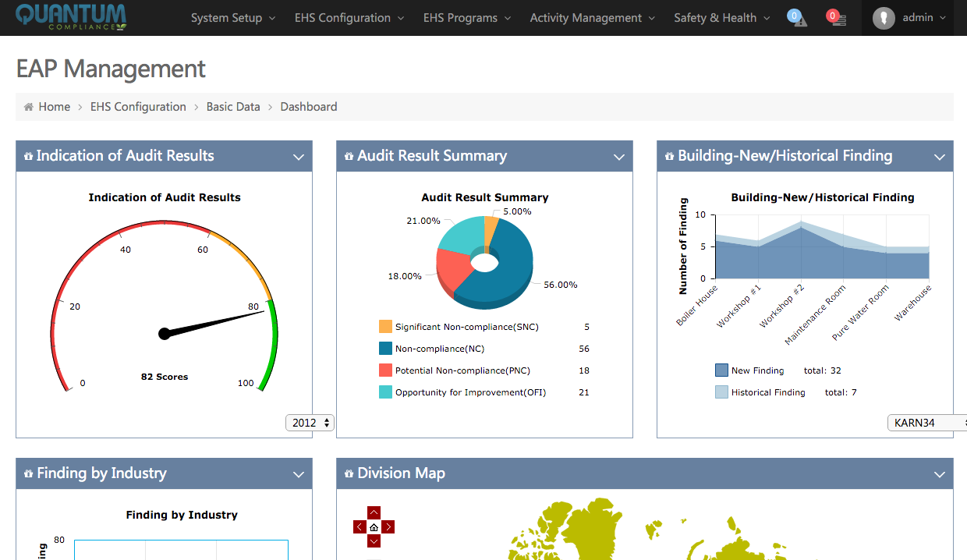Click Basic Data breadcrumb link
967x560 pixels.
point(233,107)
